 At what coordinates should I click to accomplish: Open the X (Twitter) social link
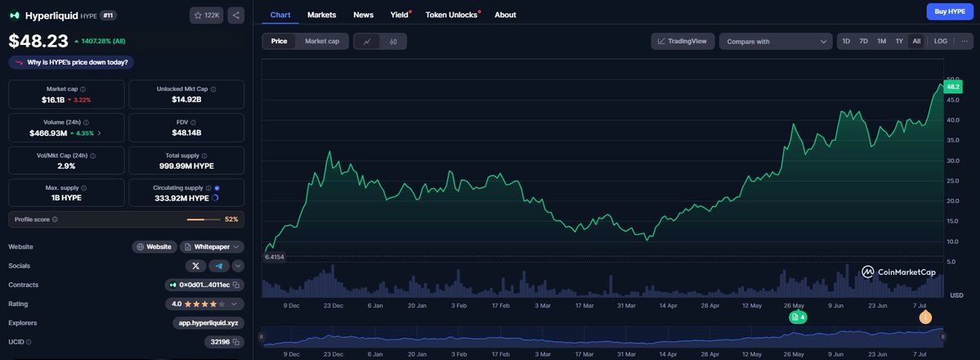click(x=195, y=266)
